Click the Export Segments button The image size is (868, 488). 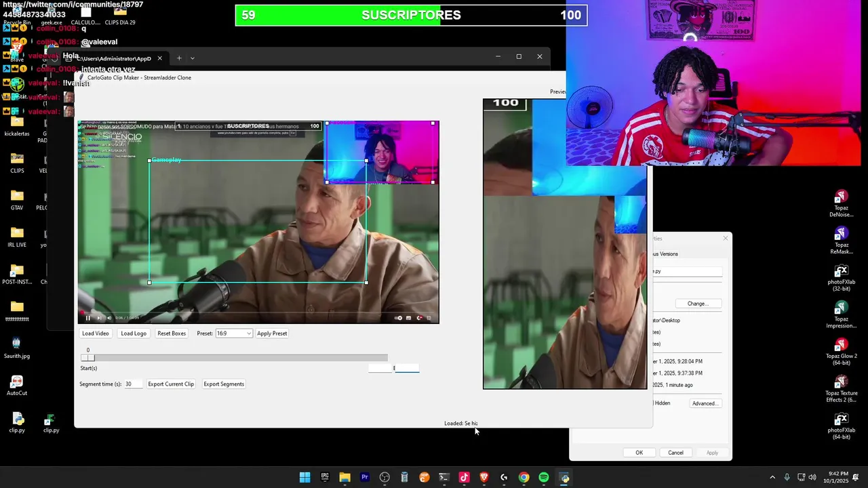(x=224, y=384)
